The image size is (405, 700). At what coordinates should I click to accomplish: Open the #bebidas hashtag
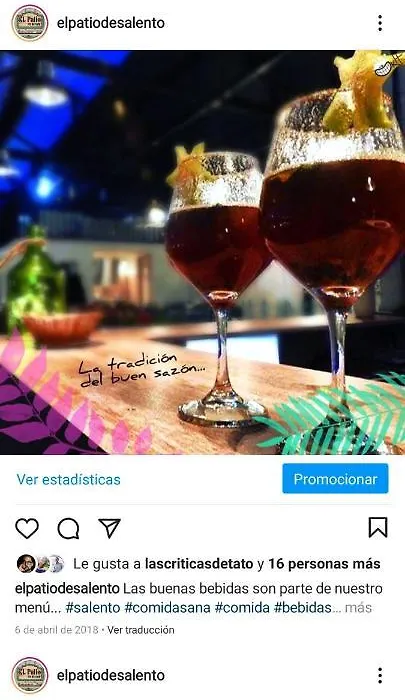pyautogui.click(x=303, y=608)
